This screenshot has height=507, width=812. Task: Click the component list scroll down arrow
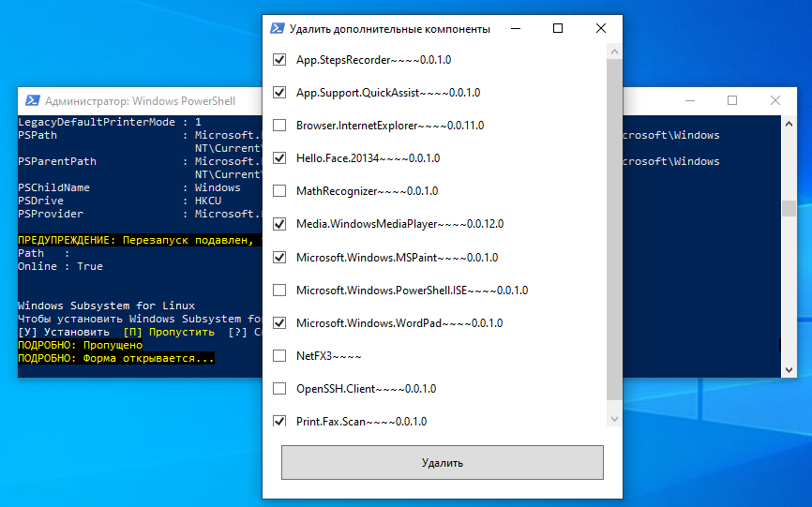coord(614,419)
